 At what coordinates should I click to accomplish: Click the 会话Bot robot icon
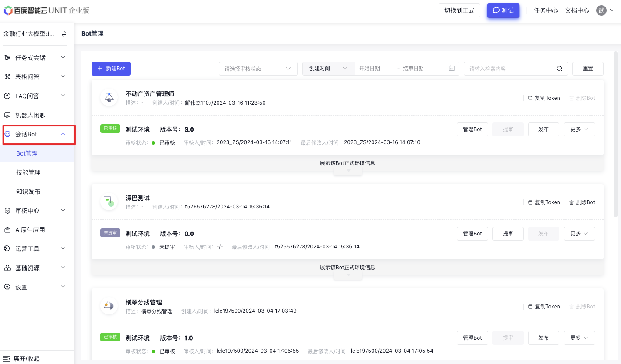[7, 134]
